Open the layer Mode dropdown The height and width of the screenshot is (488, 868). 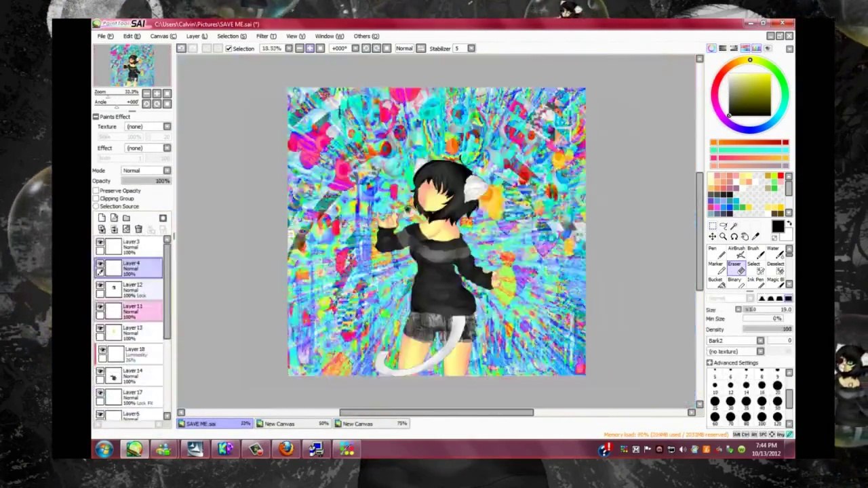tap(167, 171)
